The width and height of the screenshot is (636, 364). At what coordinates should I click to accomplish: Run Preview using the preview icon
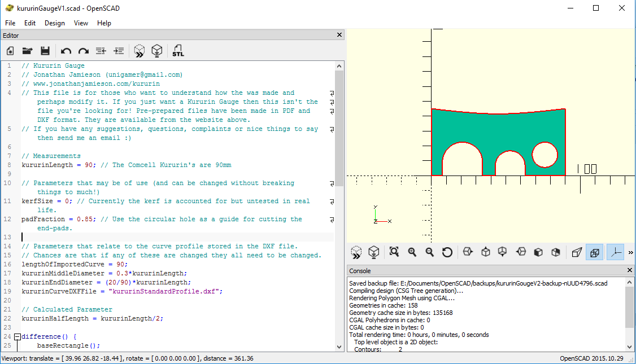coord(139,51)
